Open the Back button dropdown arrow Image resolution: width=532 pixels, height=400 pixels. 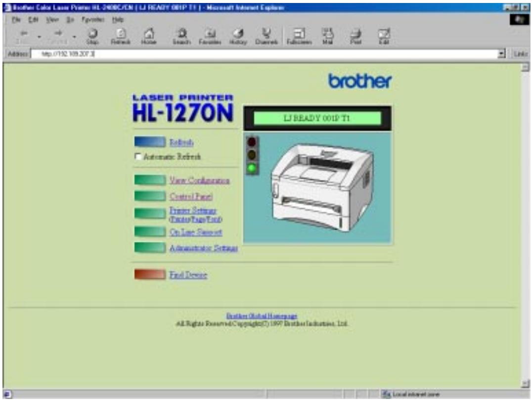[40, 37]
